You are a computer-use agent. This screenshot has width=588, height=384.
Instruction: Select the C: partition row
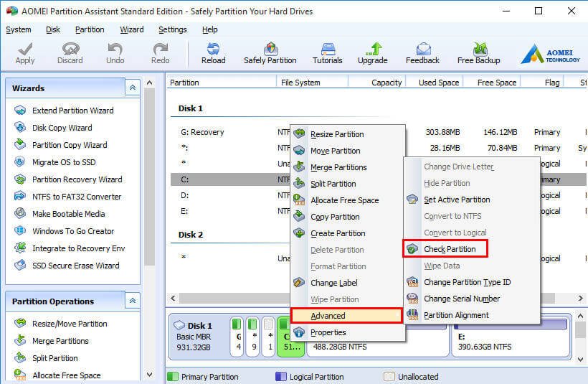[230, 179]
